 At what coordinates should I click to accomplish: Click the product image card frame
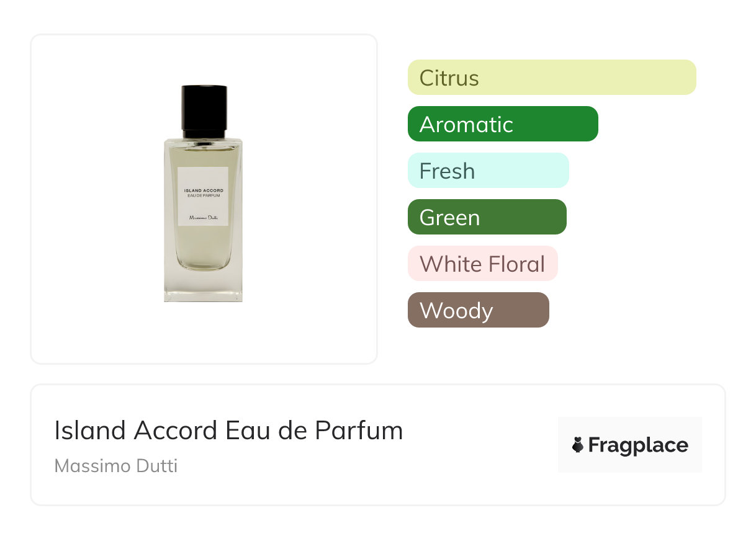pos(204,199)
